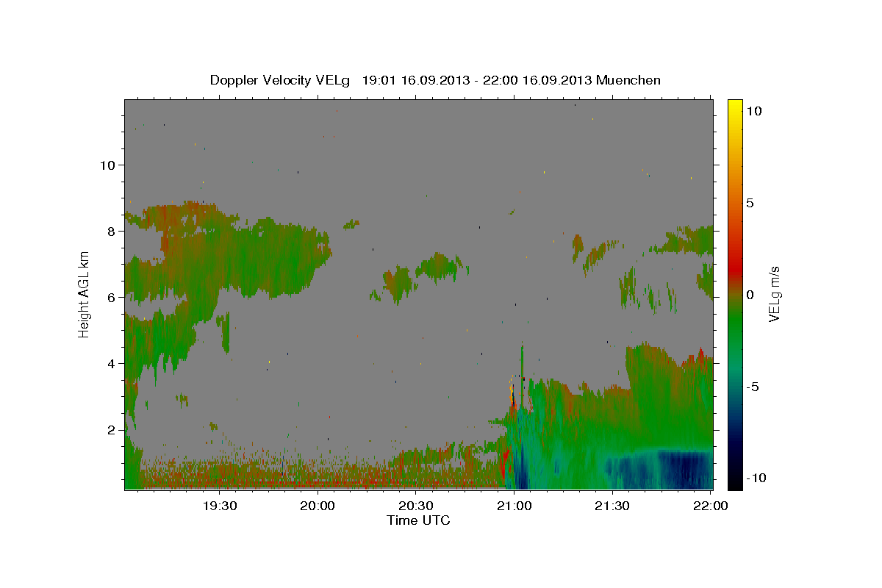Click the height tick label 10
This screenshot has height=588, width=882.
click(108, 165)
